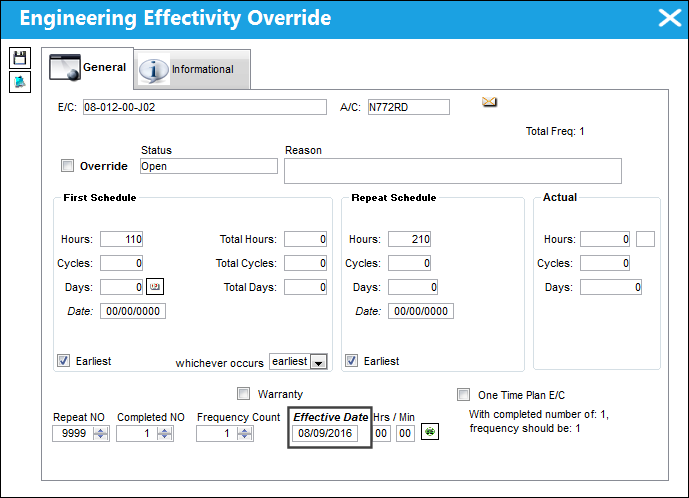Image resolution: width=689 pixels, height=498 pixels.
Task: Click the Hrs field showing 00
Action: [381, 433]
